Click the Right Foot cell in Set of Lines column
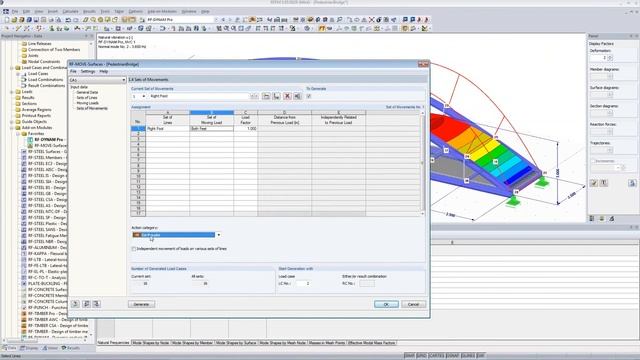Screen dimensions: 640x360 (167, 129)
